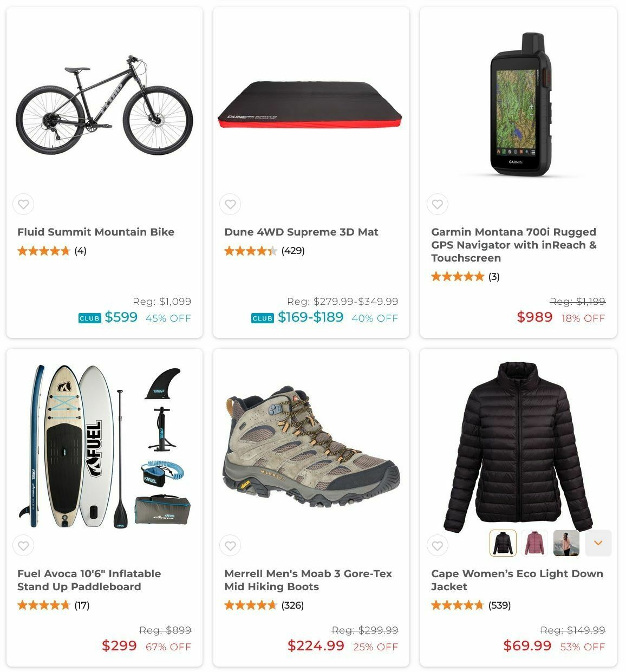Click heart icon on Merrell Moab boots

pyautogui.click(x=230, y=546)
